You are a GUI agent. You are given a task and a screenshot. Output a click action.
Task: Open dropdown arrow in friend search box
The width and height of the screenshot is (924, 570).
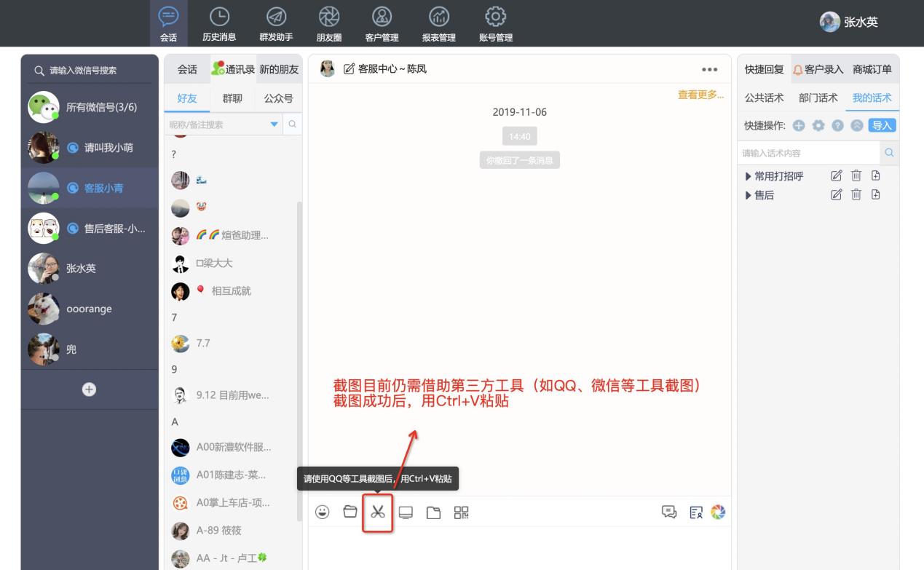[x=275, y=124]
